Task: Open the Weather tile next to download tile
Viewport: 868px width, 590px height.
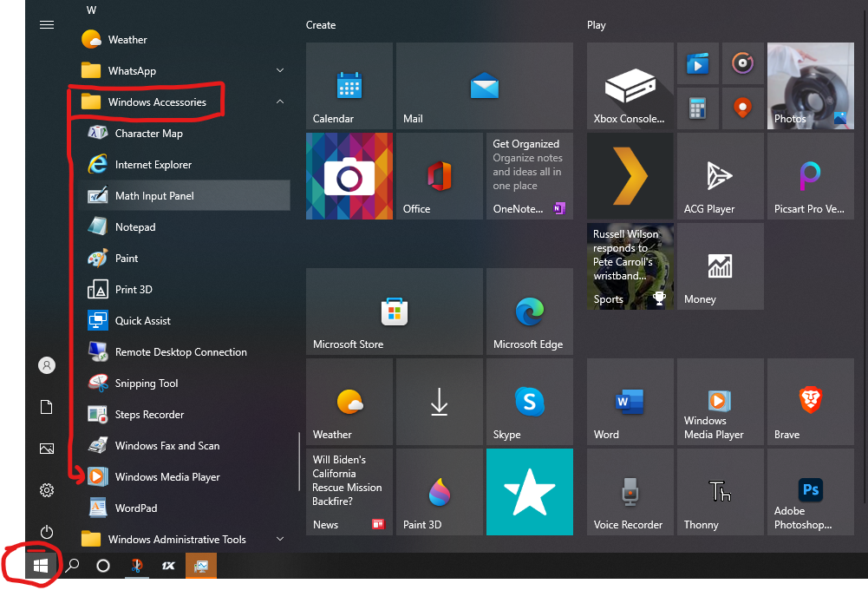Action: click(349, 402)
